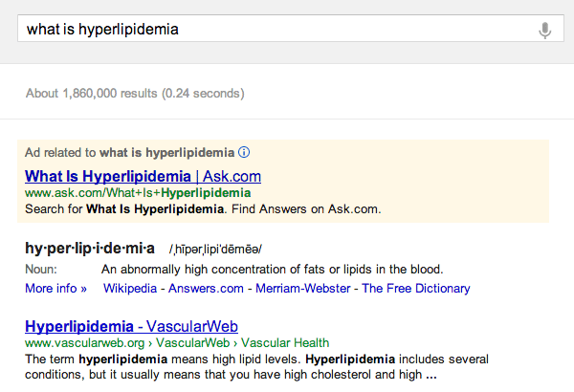Open the 'What Is Hyperlipidemia | Ask.com' ad
This screenshot has height=392, width=574.
click(143, 176)
